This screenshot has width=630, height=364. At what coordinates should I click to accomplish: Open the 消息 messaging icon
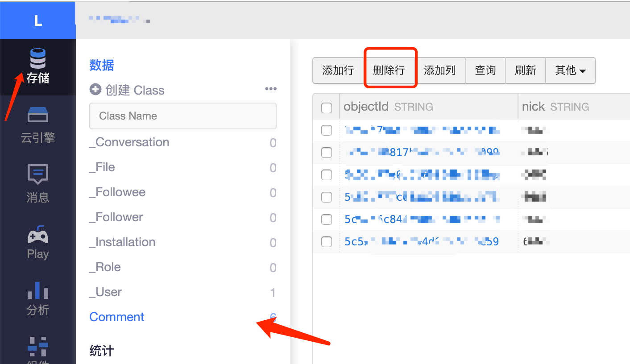(37, 174)
